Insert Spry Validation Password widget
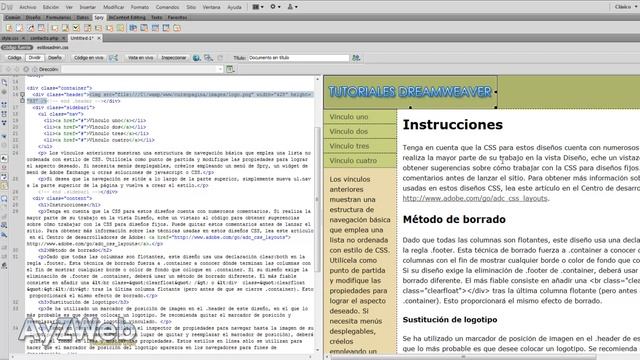The width and height of the screenshot is (640, 360). coord(98,28)
